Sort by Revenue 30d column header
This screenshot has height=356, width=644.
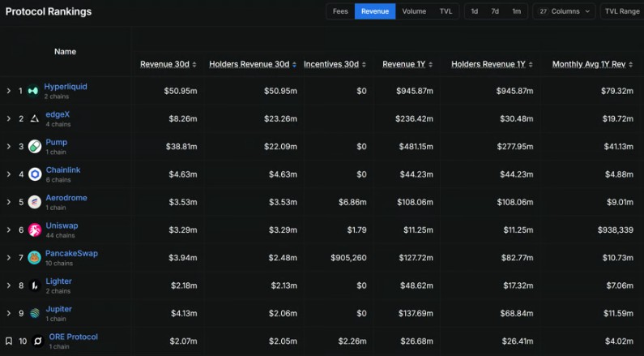click(164, 65)
